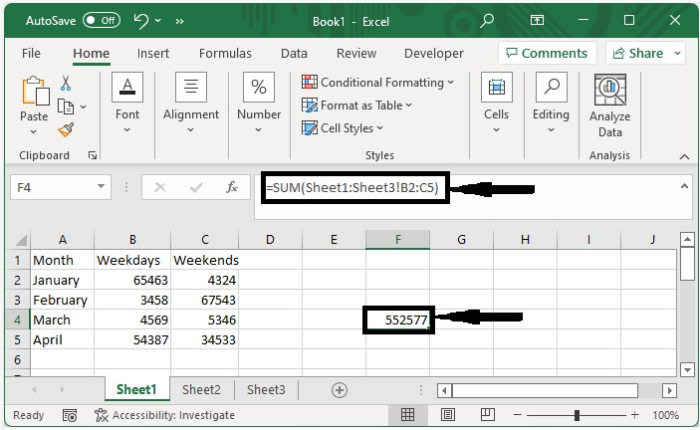Expand the Quick Access toolbar overflow
700x430 pixels.
179,21
